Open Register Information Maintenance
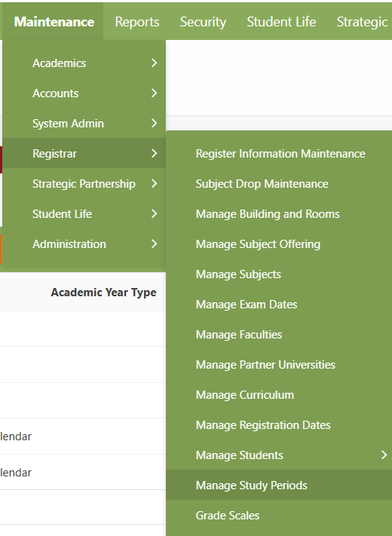This screenshot has height=536, width=392. pyautogui.click(x=279, y=154)
